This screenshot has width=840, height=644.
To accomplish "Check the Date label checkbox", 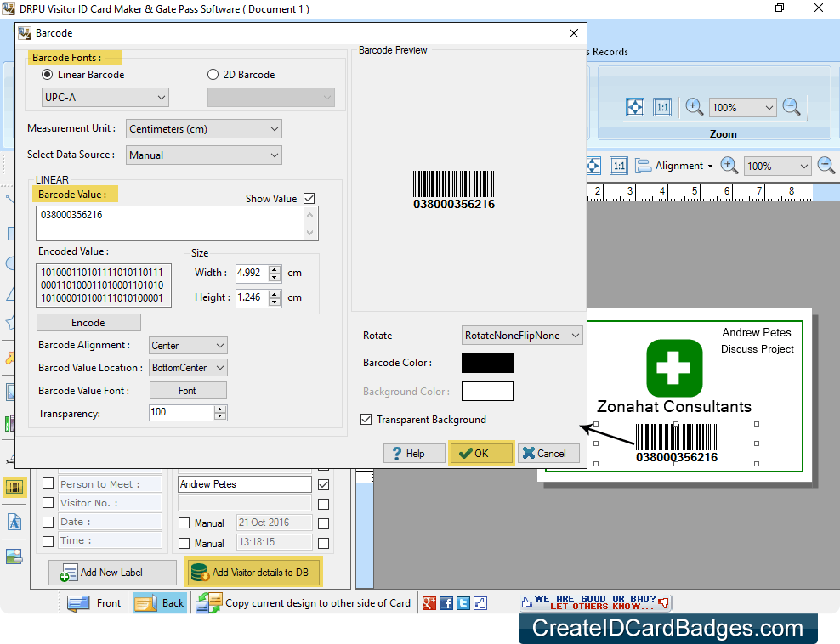I will (x=48, y=522).
